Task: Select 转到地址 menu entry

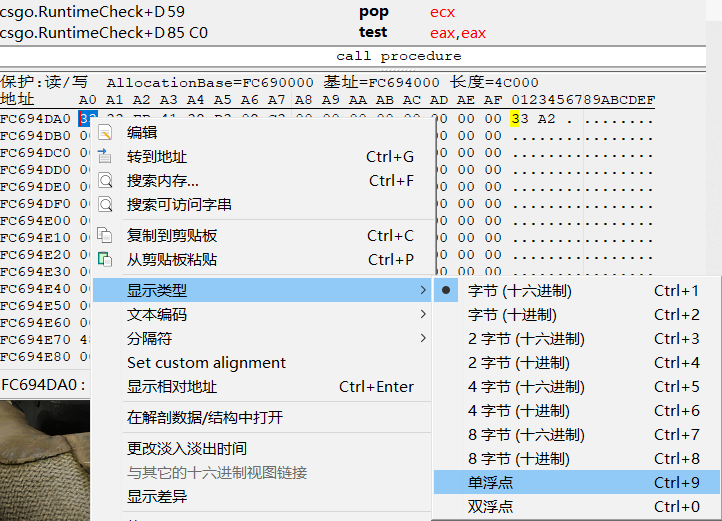Action: click(x=262, y=157)
